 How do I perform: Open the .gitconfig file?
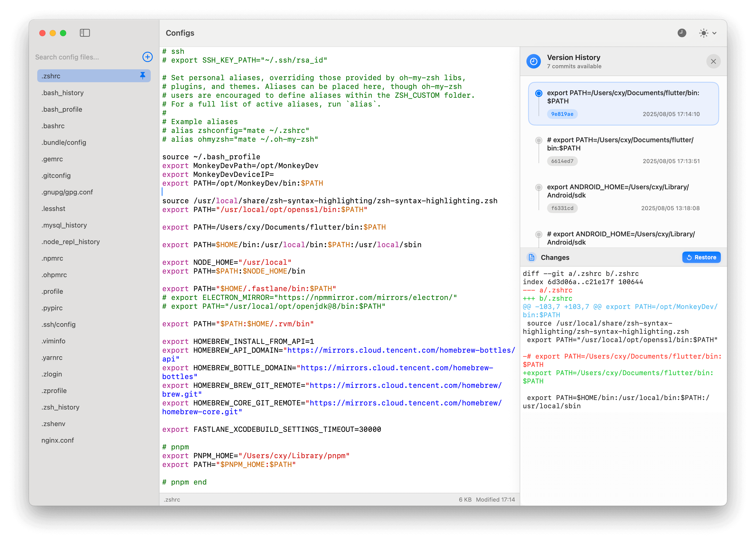coord(56,175)
